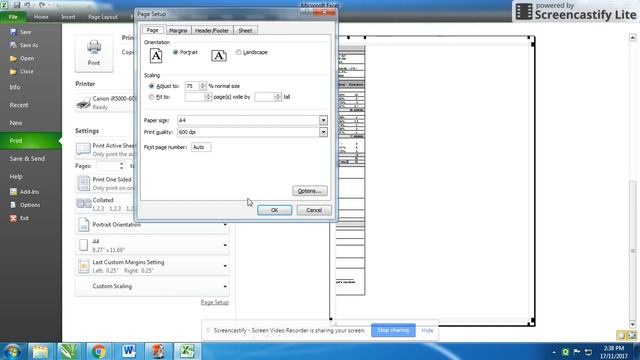This screenshot has width=640, height=360.
Task: Click the Exit icon
Action: [x=13, y=218]
